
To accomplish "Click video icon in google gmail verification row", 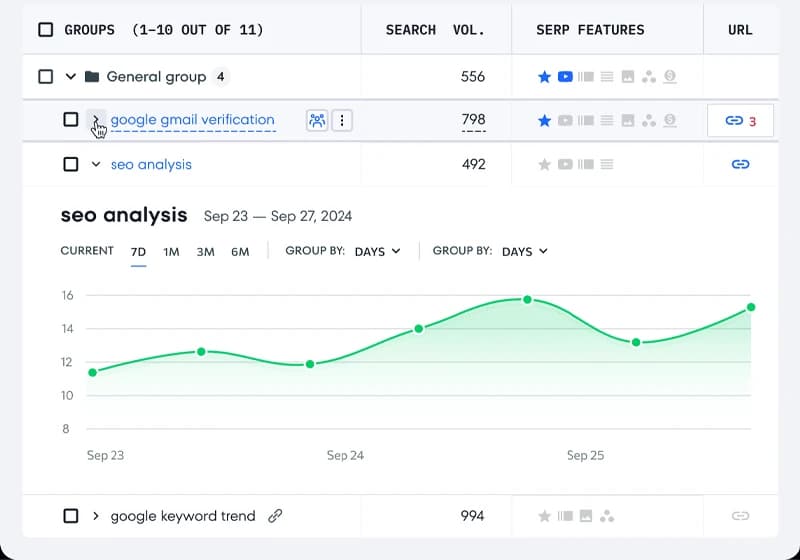I will [565, 120].
